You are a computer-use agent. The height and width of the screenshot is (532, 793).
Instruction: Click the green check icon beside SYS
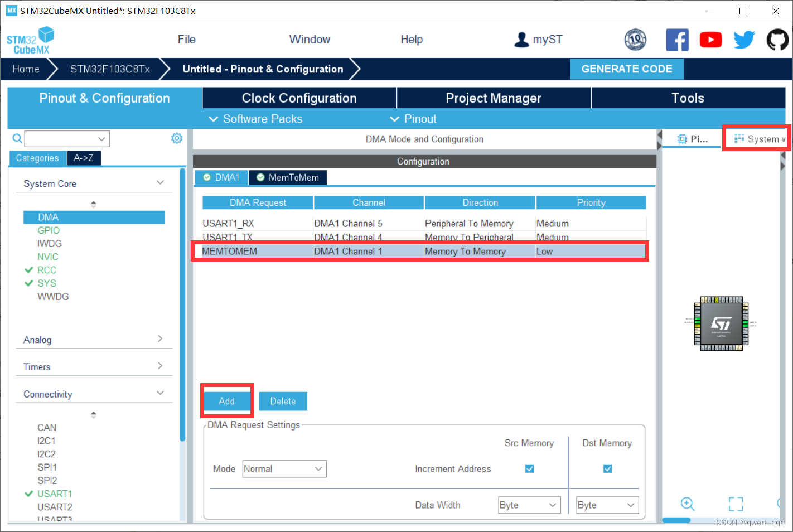(x=29, y=283)
